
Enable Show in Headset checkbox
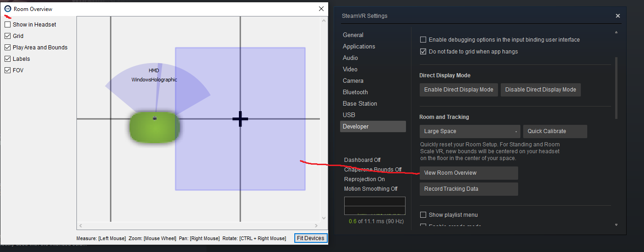[7, 25]
